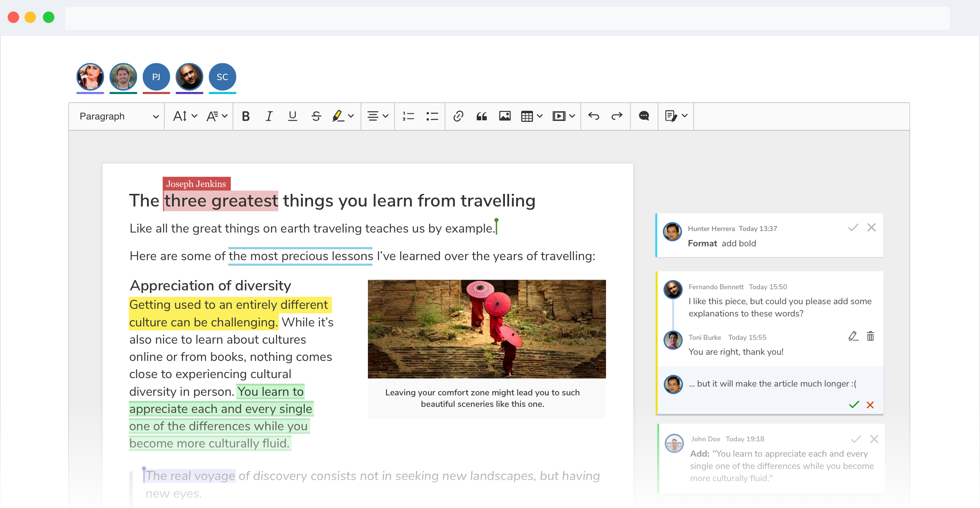
Task: Delete Toni Burke's comment reply
Action: coord(871,336)
